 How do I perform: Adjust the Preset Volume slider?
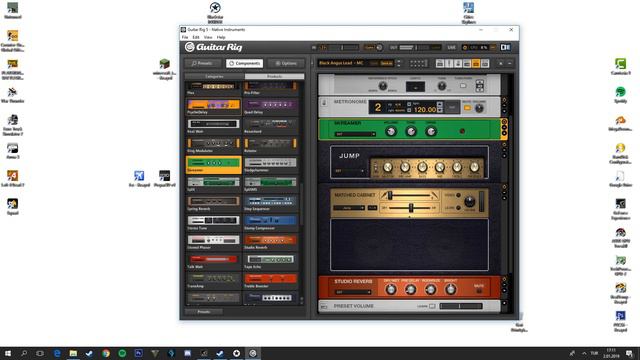(x=461, y=306)
